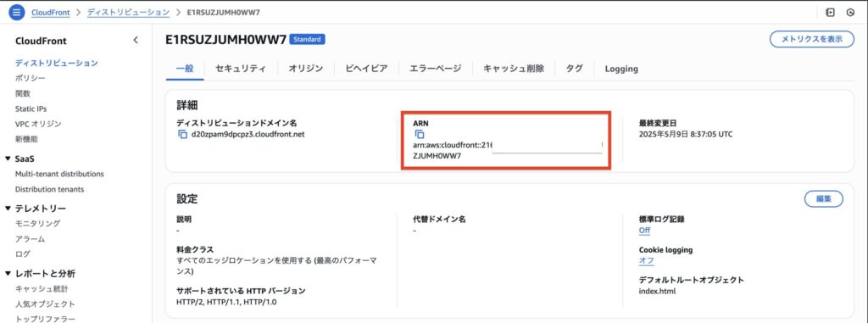
Task: Collapse the SaaS section in sidebar
Action: click(x=8, y=159)
